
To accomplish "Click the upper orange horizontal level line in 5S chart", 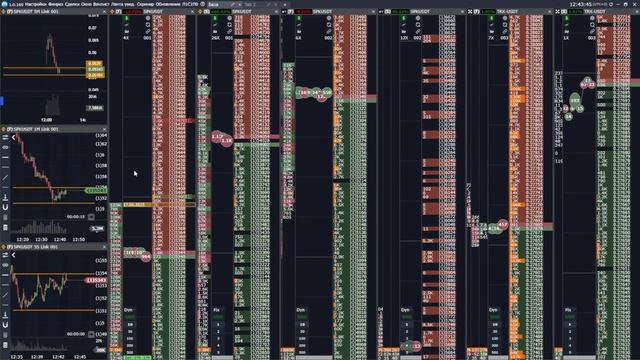I will click(x=53, y=274).
